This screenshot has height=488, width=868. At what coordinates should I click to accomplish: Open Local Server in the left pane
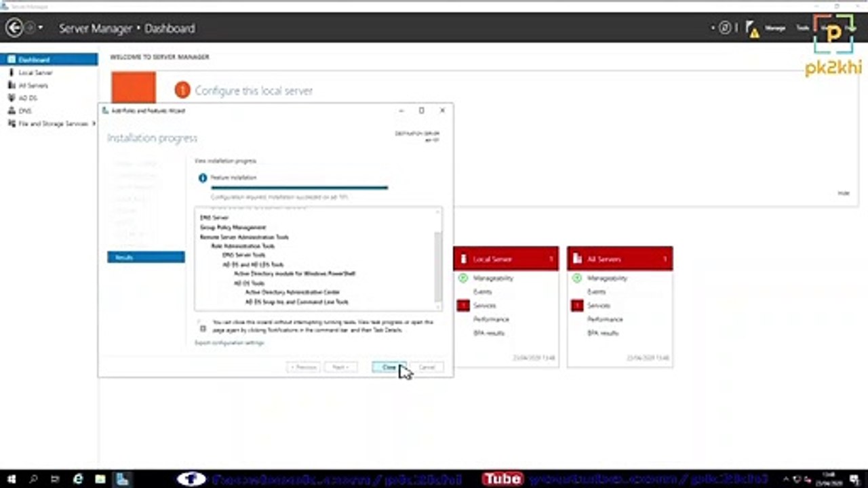coord(35,73)
